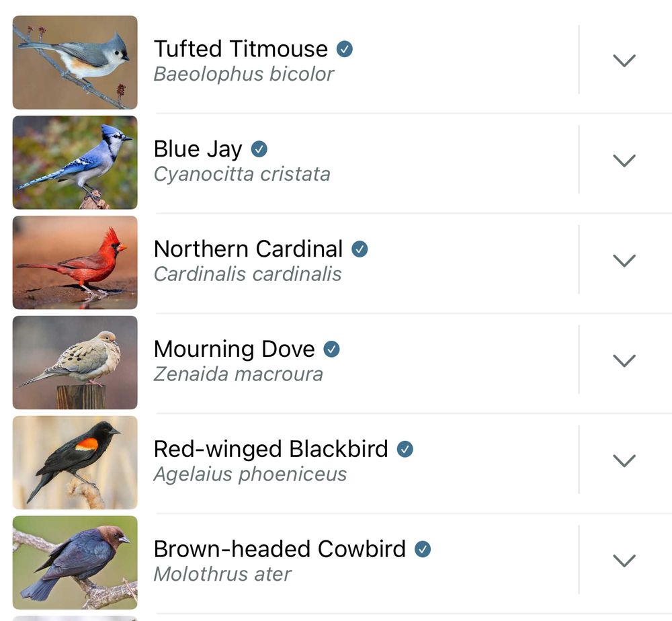This screenshot has height=621, width=672.
Task: Click verified checkmark beside Blue Jay
Action: tap(259, 149)
